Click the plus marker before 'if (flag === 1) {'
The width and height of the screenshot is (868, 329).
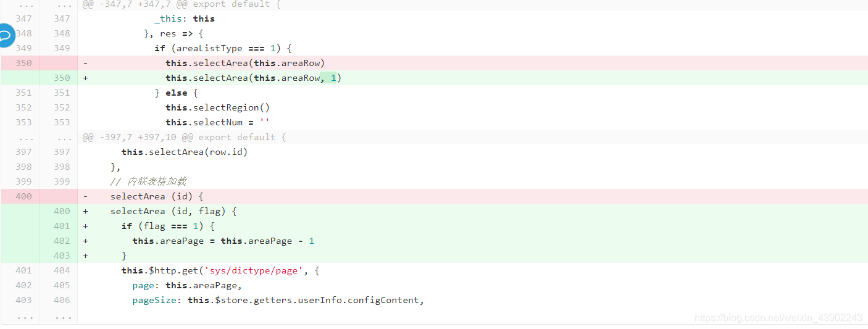point(85,226)
